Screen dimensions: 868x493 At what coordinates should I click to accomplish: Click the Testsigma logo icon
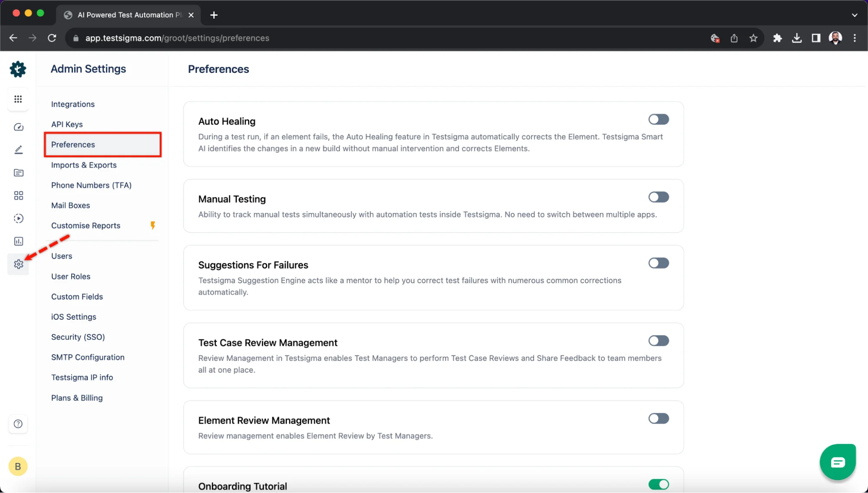coord(18,69)
